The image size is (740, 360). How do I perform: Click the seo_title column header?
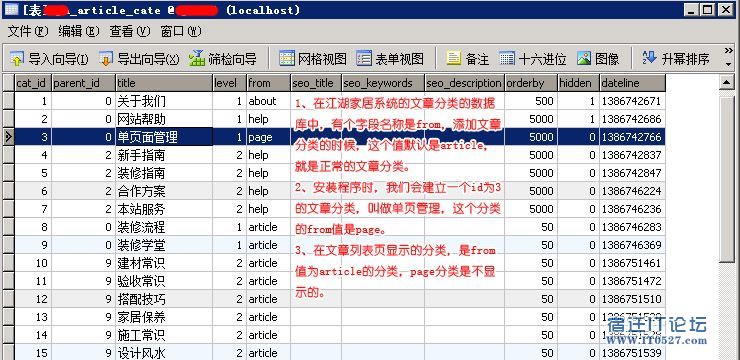316,83
